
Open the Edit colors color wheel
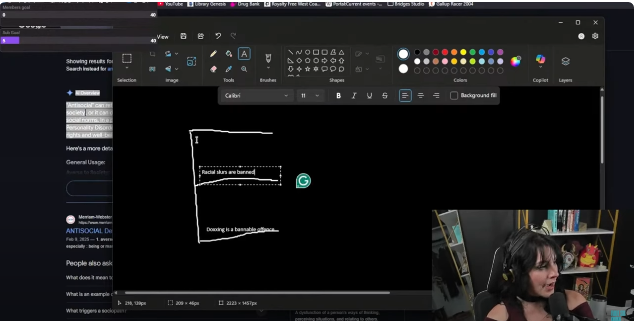point(516,61)
